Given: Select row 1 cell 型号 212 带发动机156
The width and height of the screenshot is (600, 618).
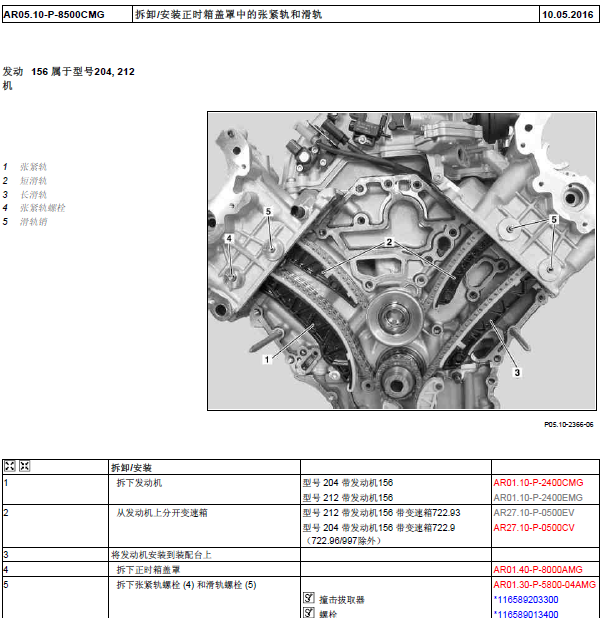Looking at the screenshot, I should coord(348,498).
